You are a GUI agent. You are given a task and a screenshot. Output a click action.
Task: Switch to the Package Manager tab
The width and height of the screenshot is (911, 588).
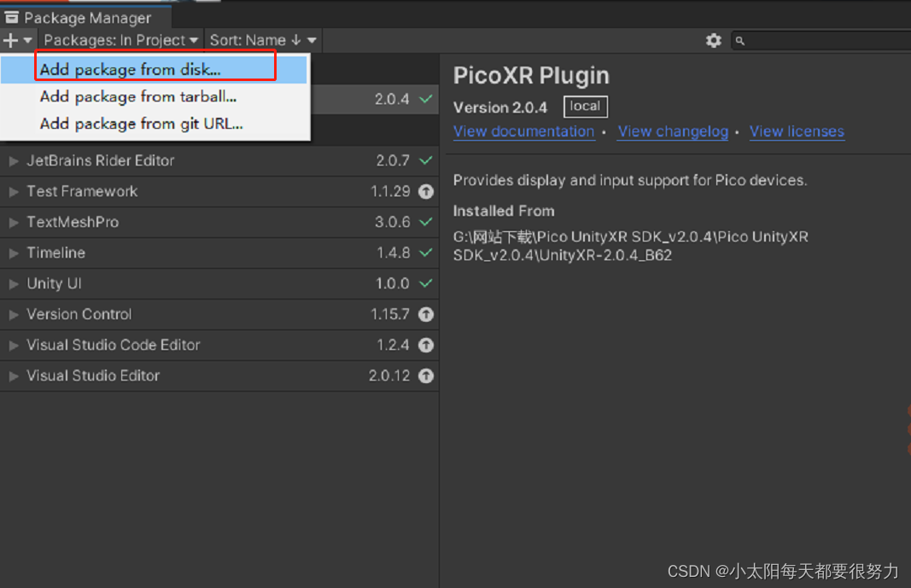(x=84, y=16)
